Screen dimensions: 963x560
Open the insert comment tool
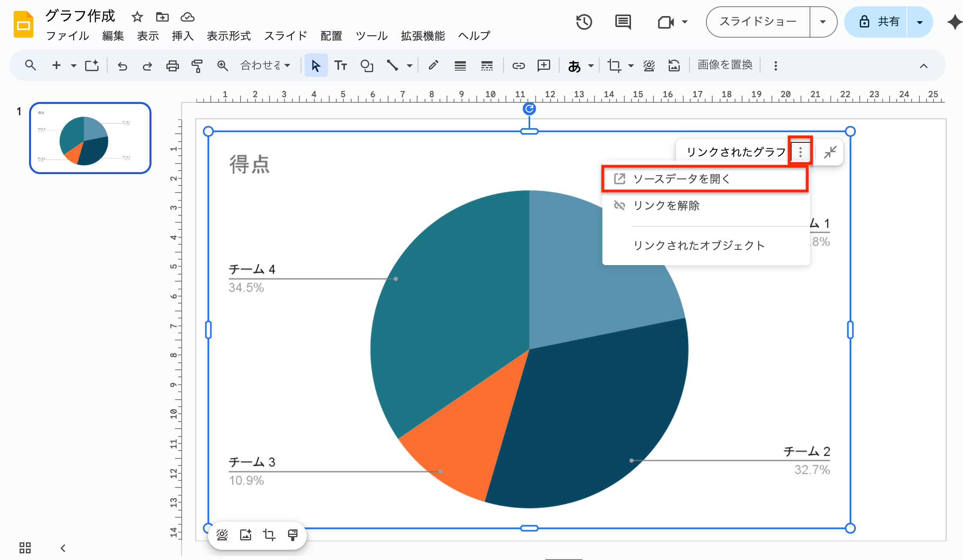pyautogui.click(x=544, y=65)
